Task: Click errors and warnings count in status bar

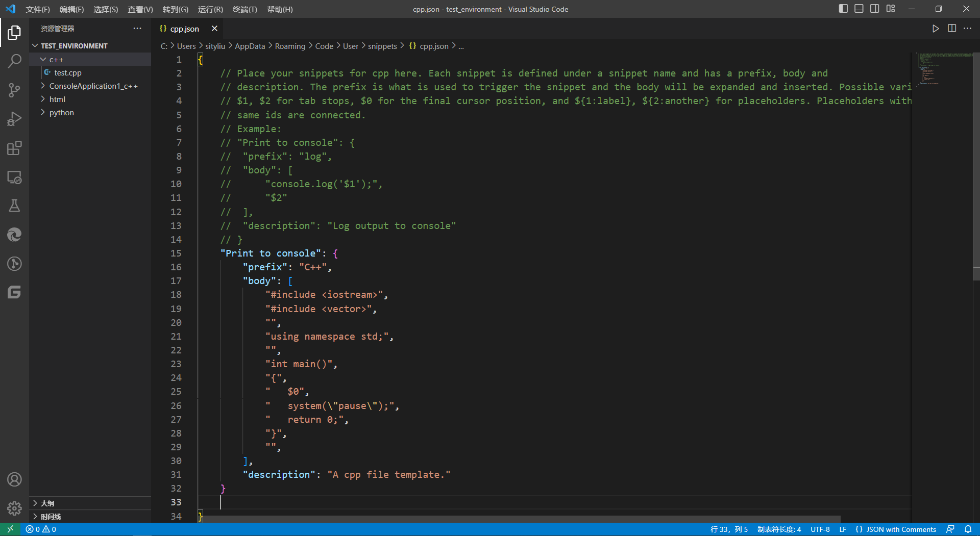Action: (41, 529)
